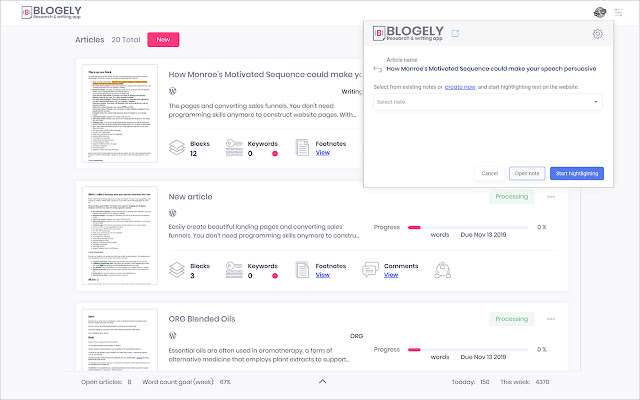This screenshot has height=400, width=640.
Task: Click the ORG Blended Oils progress bar
Action: pyautogui.click(x=468, y=349)
